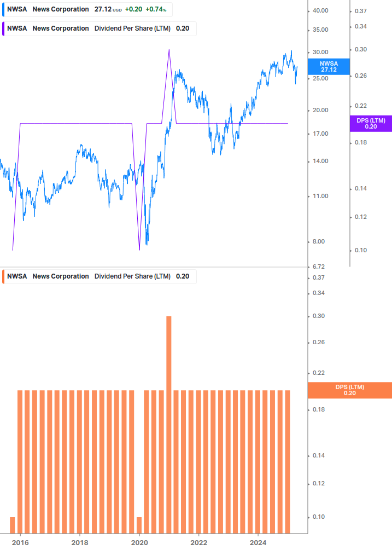Click 0.30 on the upper purple DPS axis
Screen dimensions: 392x550
point(361,49)
